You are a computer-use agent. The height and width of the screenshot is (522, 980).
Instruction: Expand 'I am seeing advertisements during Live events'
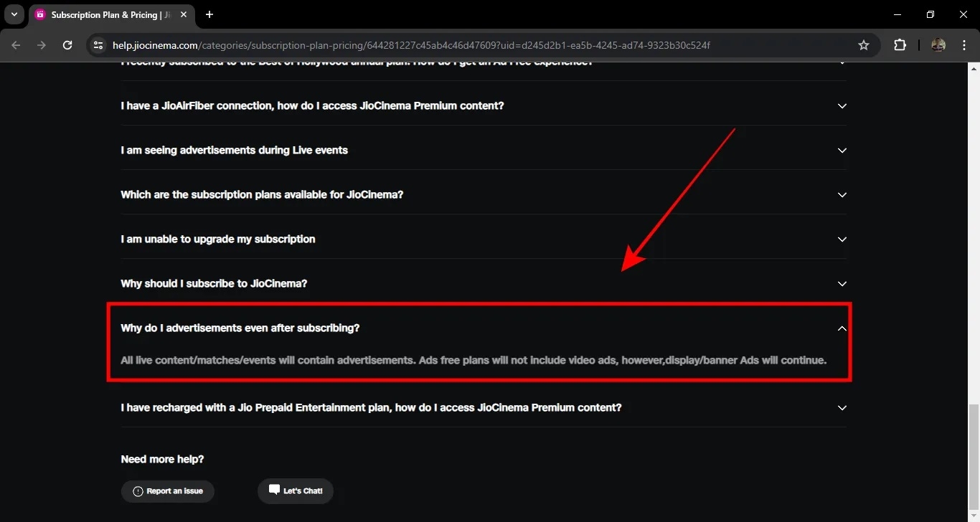[x=484, y=150]
